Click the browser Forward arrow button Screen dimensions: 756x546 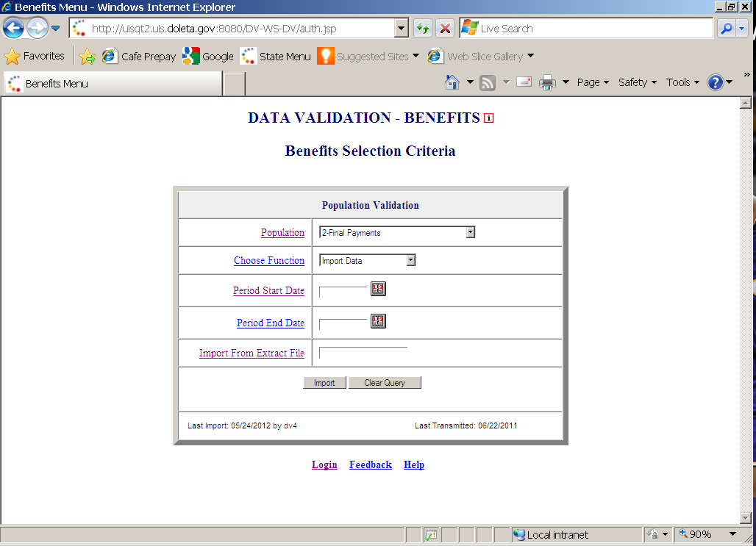[x=37, y=29]
